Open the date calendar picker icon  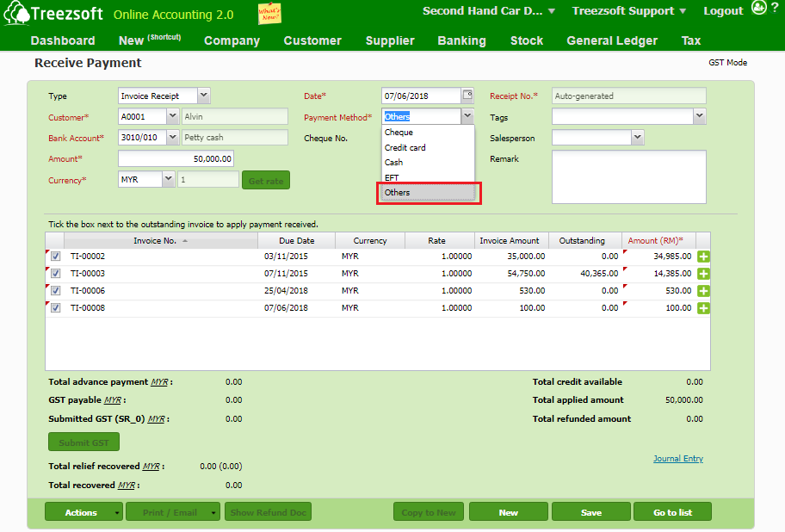[467, 95]
